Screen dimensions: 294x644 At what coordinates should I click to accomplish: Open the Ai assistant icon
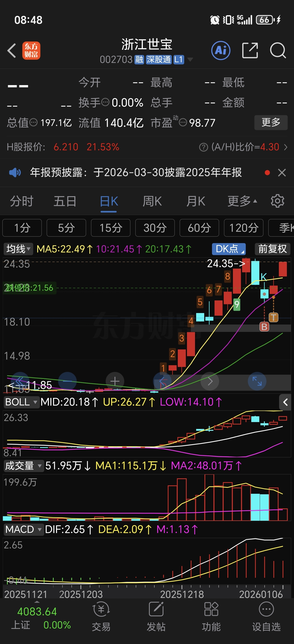(221, 51)
